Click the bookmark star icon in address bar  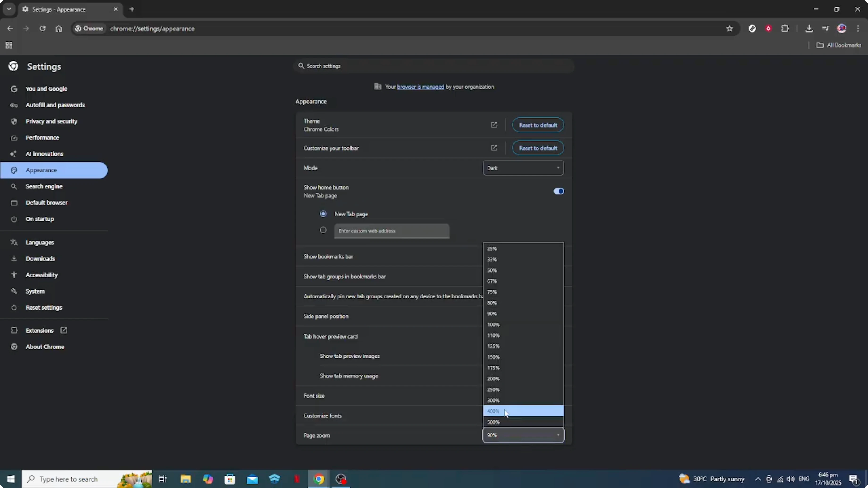pos(730,29)
